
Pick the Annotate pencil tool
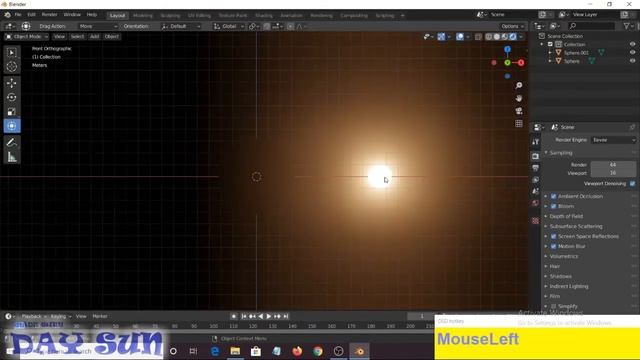12,142
